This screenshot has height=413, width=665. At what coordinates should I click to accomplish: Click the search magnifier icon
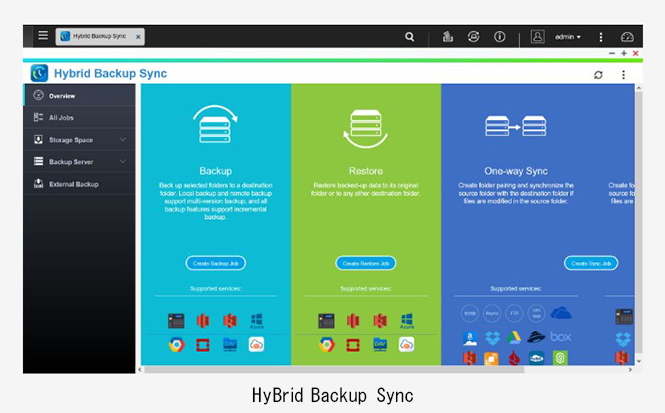[409, 37]
